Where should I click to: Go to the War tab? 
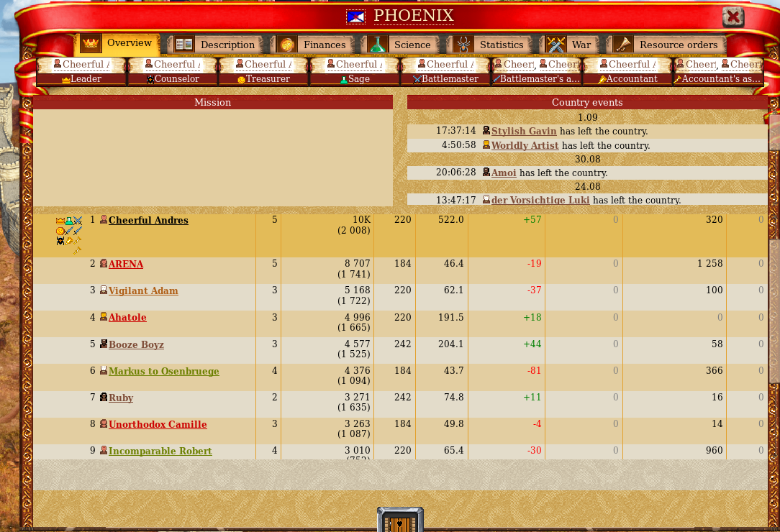[x=570, y=45]
